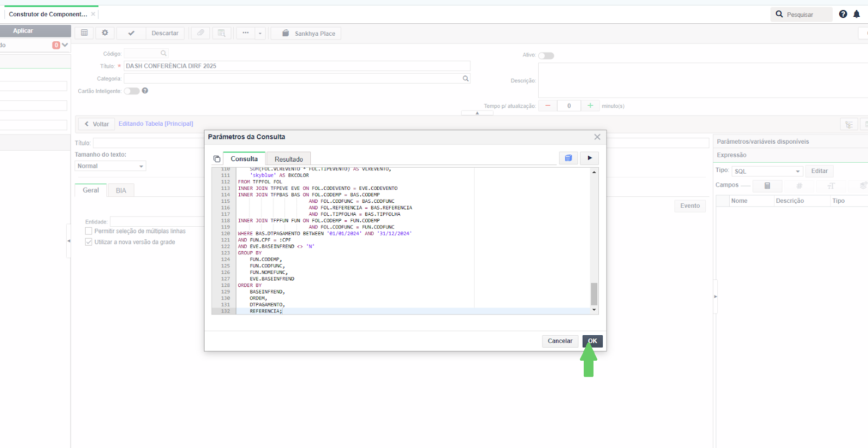Open the Construtor de Componentes tab

[x=48, y=14]
